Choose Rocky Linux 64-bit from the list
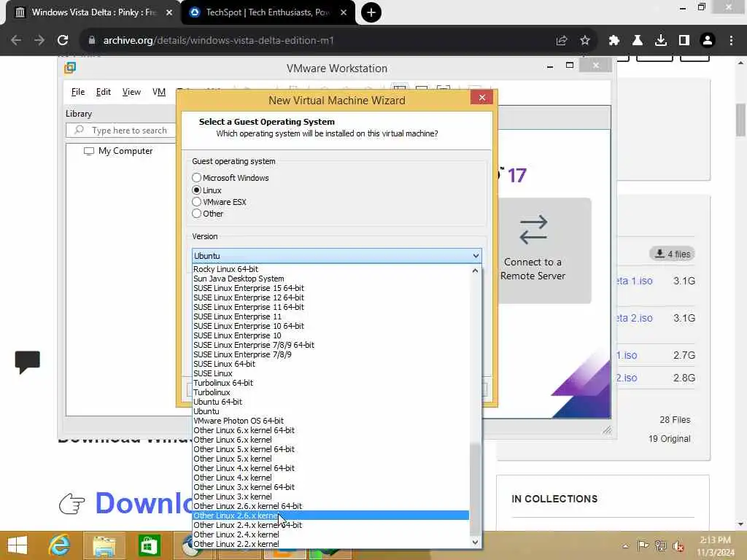 [x=330, y=269]
